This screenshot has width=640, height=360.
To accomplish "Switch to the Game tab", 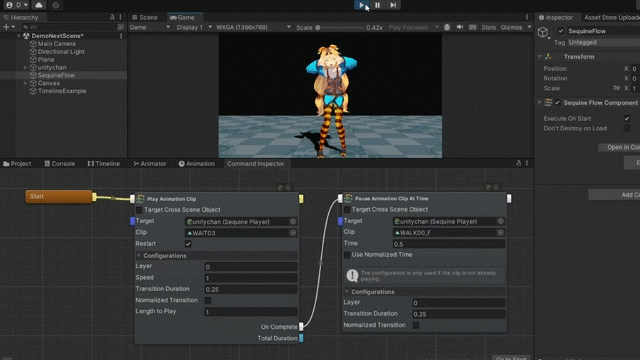I will pyautogui.click(x=182, y=17).
